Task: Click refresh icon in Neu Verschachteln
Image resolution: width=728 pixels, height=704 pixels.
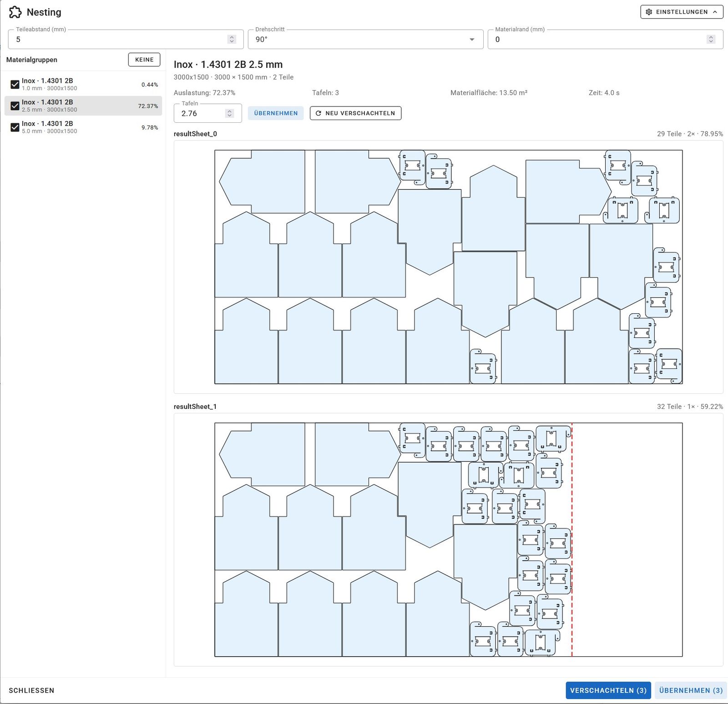Action: pos(318,113)
